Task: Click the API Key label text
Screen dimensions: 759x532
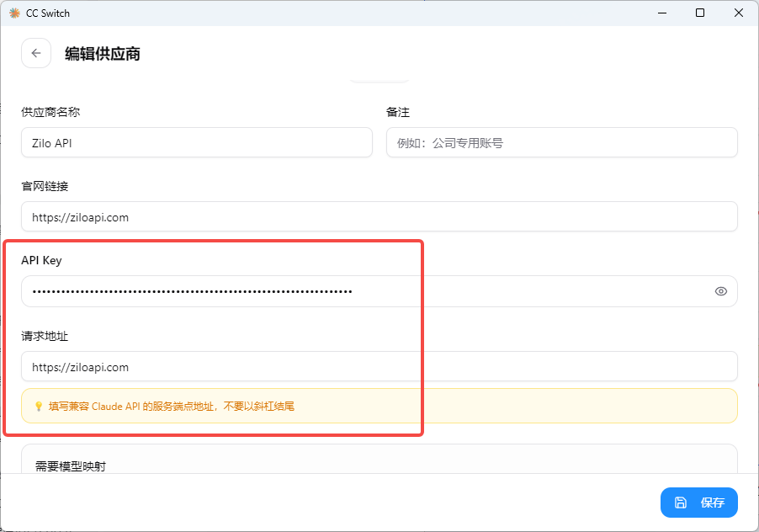Action: (41, 260)
